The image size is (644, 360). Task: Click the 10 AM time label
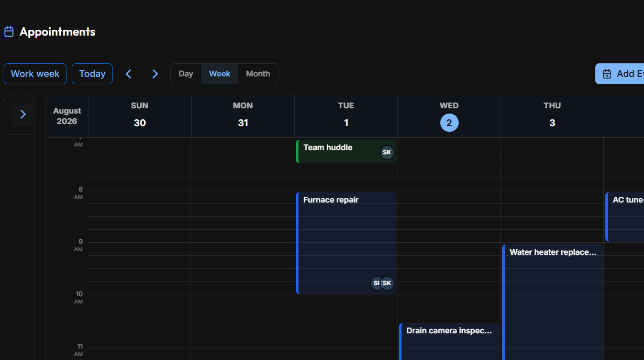click(79, 297)
